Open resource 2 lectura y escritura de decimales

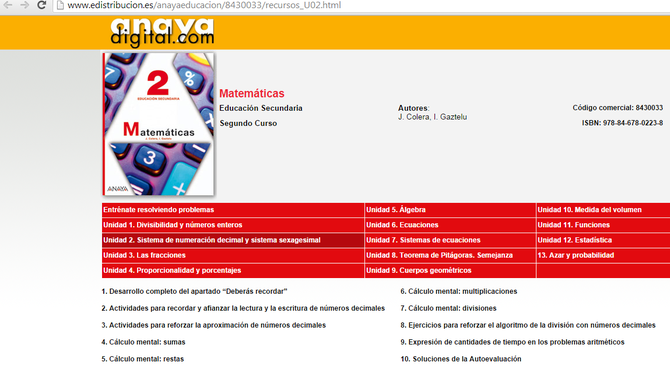tap(243, 308)
